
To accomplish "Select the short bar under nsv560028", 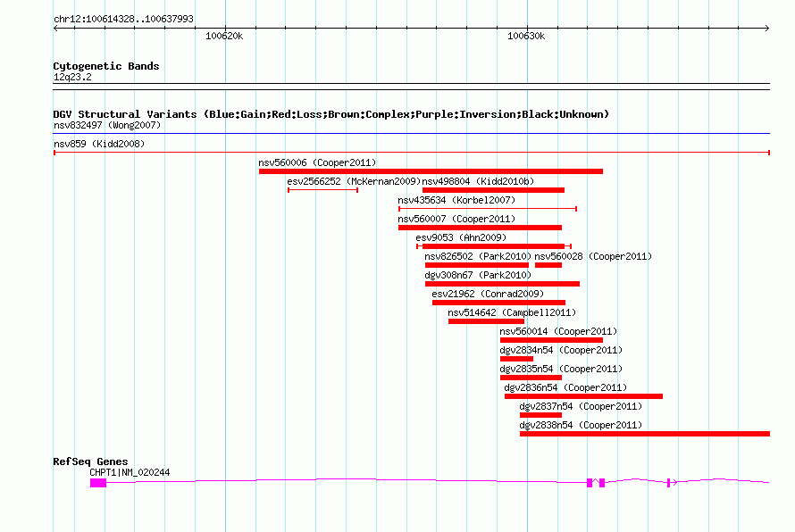I will click(x=548, y=265).
